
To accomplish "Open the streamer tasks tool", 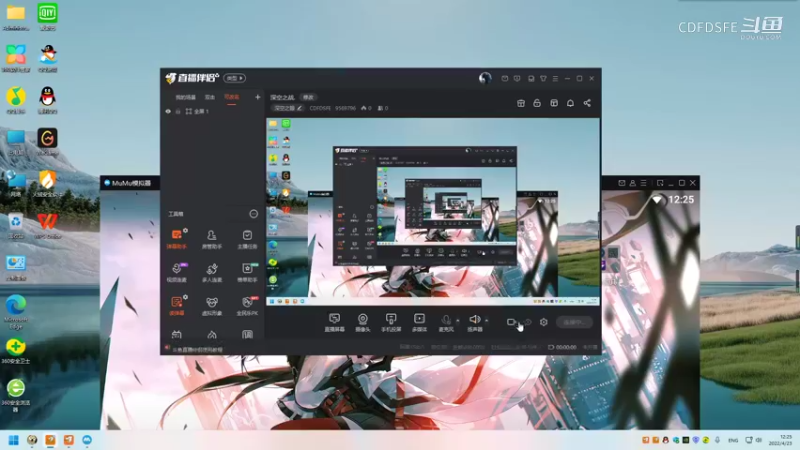I will 247,238.
